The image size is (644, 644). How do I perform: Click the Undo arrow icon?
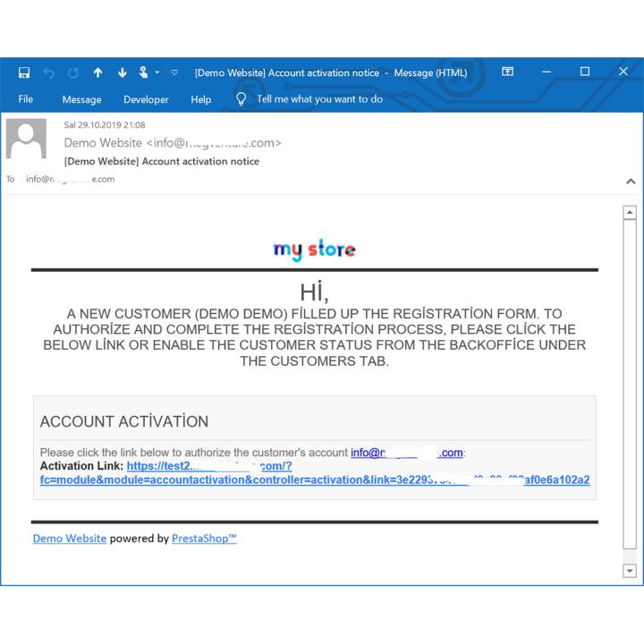[x=49, y=73]
